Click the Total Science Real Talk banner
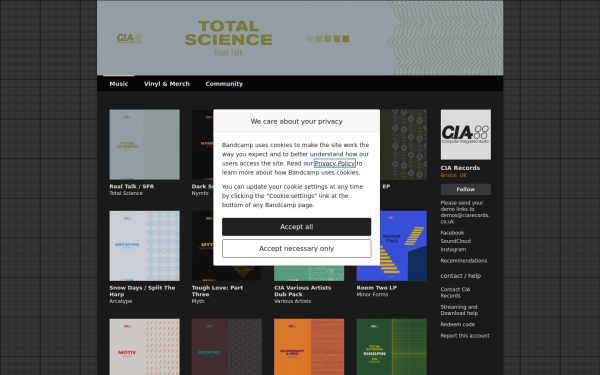 pos(300,38)
